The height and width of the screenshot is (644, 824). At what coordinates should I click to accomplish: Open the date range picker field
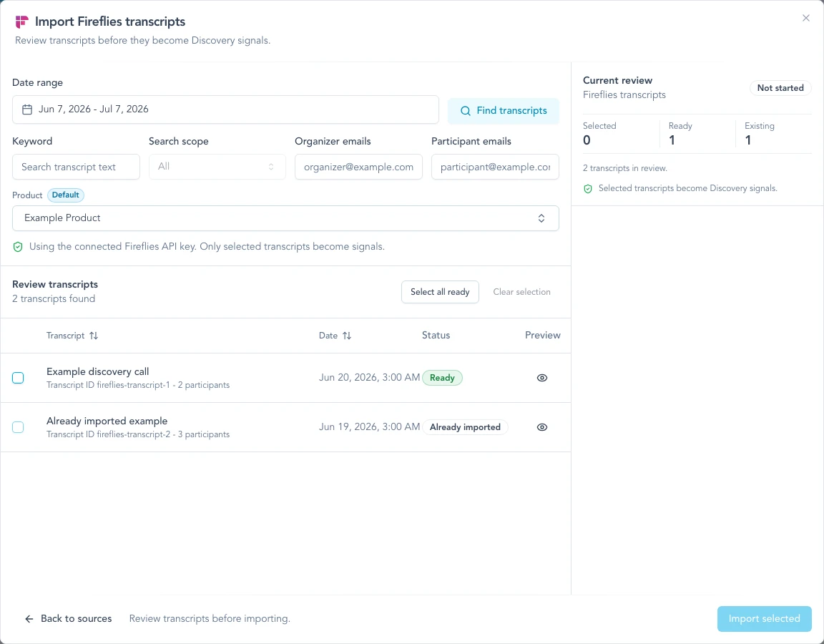point(225,109)
